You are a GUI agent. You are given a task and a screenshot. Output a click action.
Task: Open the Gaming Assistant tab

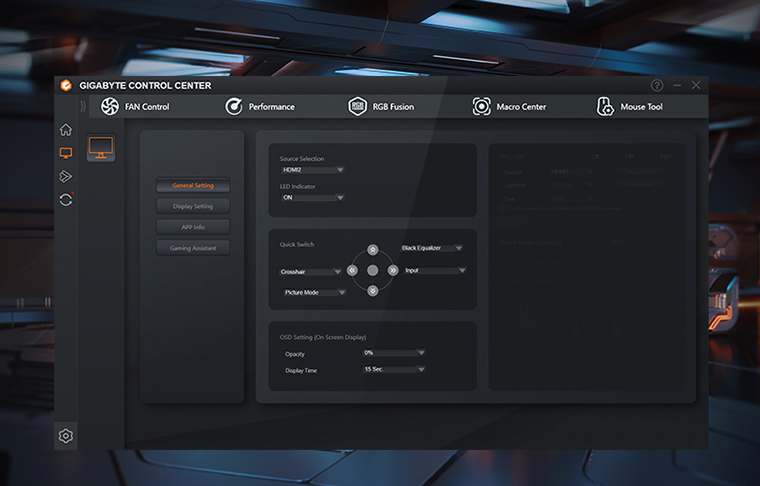pos(193,248)
